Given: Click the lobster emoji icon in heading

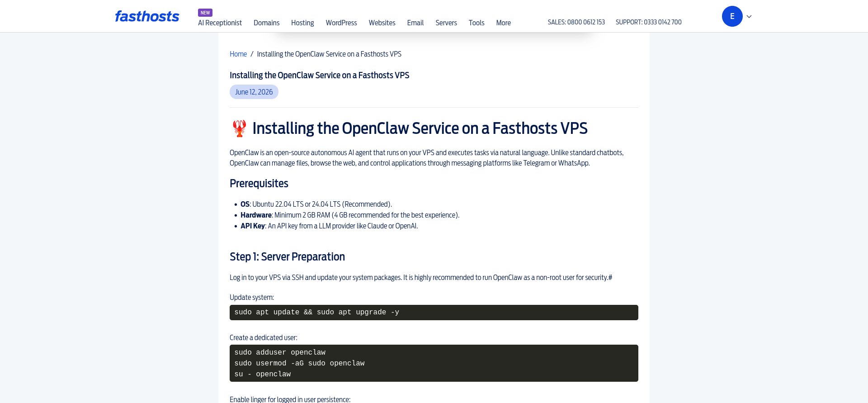Looking at the screenshot, I should point(239,128).
